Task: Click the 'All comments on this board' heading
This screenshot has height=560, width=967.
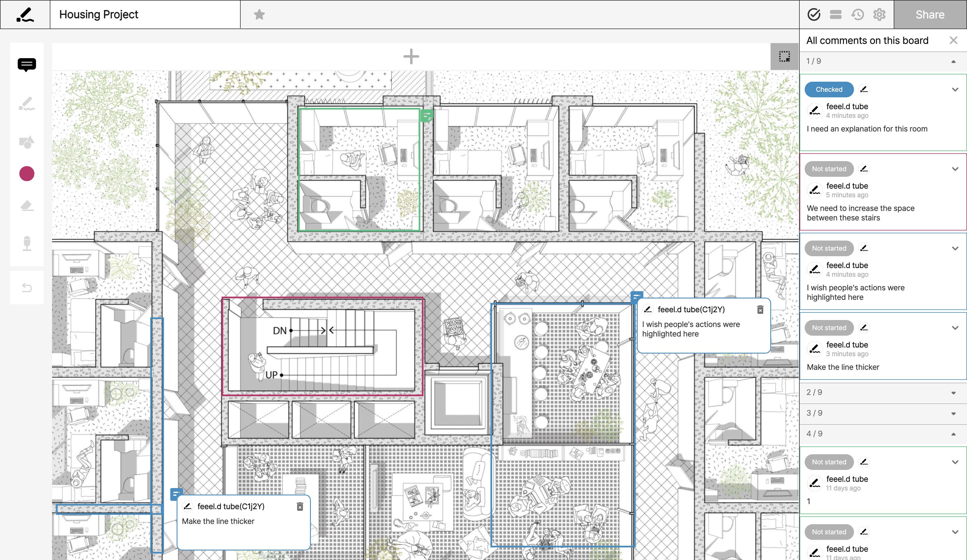Action: point(867,40)
